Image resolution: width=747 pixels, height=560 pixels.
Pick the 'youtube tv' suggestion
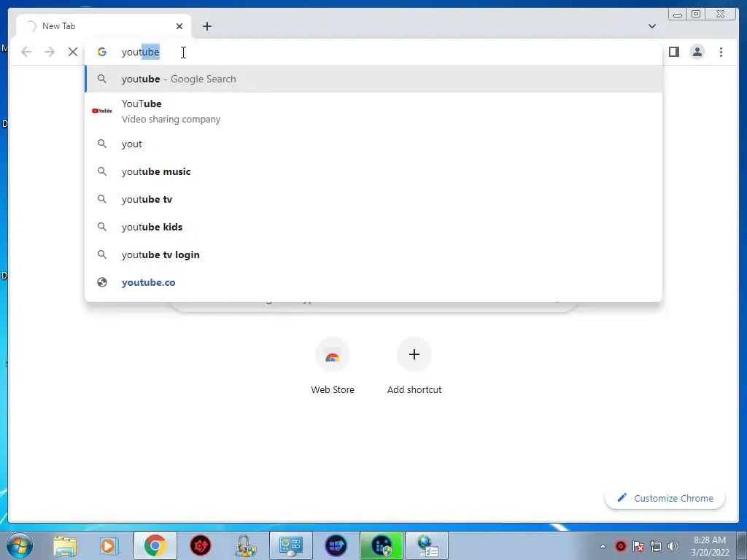pyautogui.click(x=373, y=199)
